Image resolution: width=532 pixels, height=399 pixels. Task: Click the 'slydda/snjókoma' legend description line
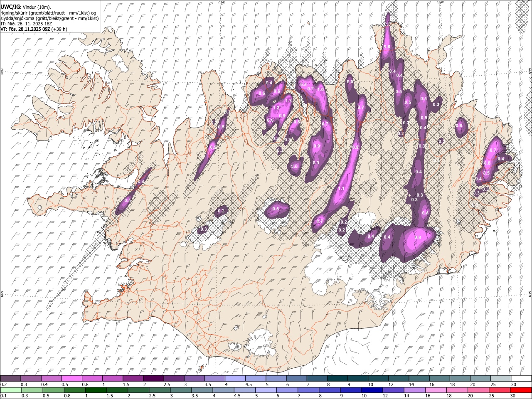49,18
